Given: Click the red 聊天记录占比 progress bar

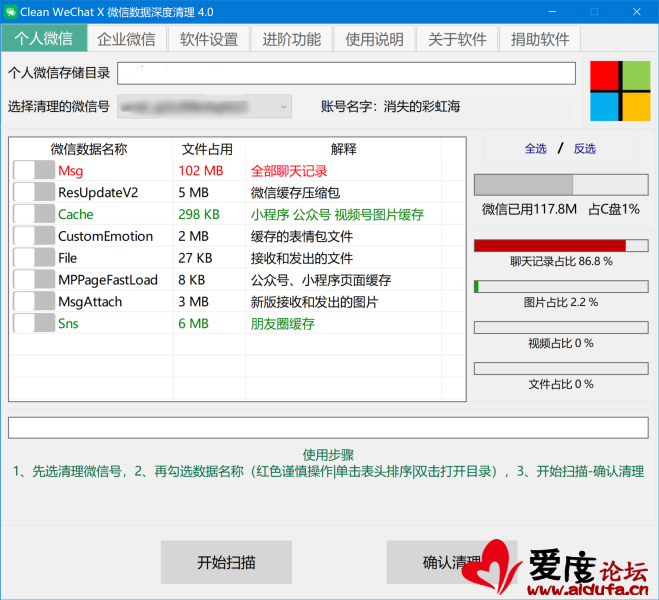Looking at the screenshot, I should pyautogui.click(x=561, y=246).
